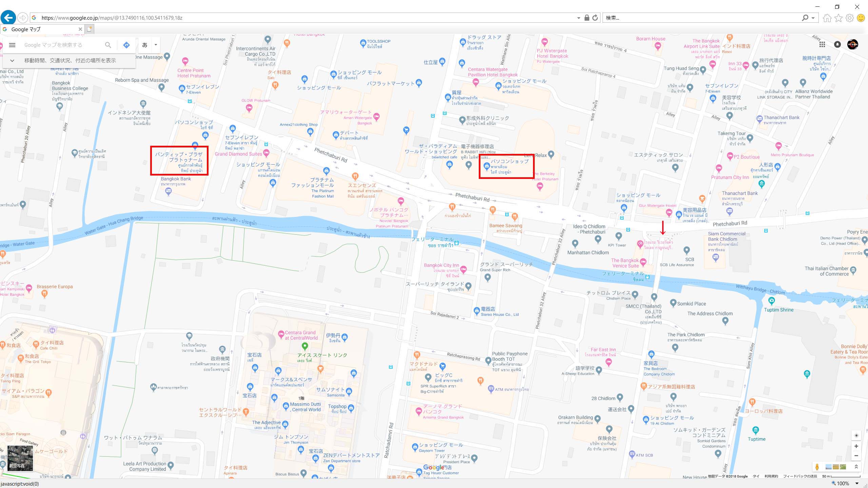This screenshot has height=488, width=868.
Task: Select the Google マップ browser tab
Action: [42, 29]
